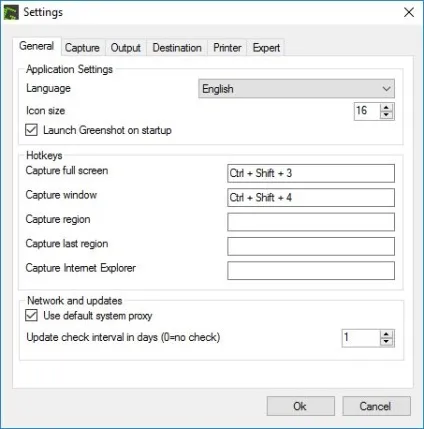Click the Greenshot icon in title bar
424x429 pixels.
click(x=11, y=12)
